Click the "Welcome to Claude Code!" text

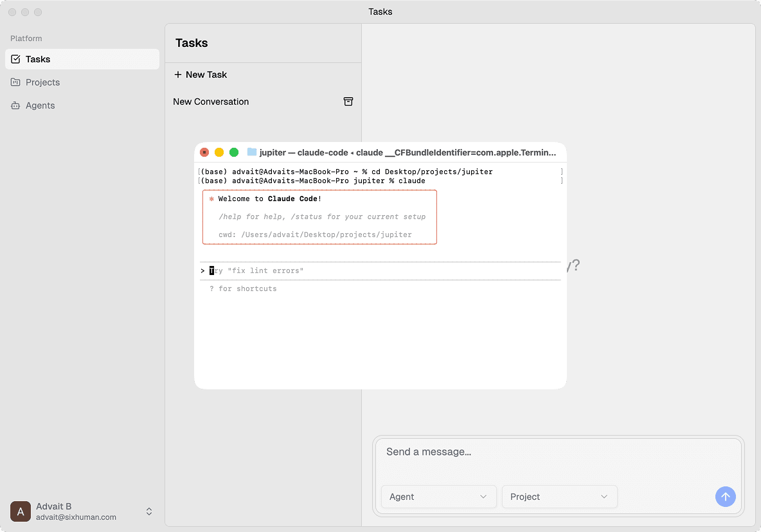pos(269,199)
